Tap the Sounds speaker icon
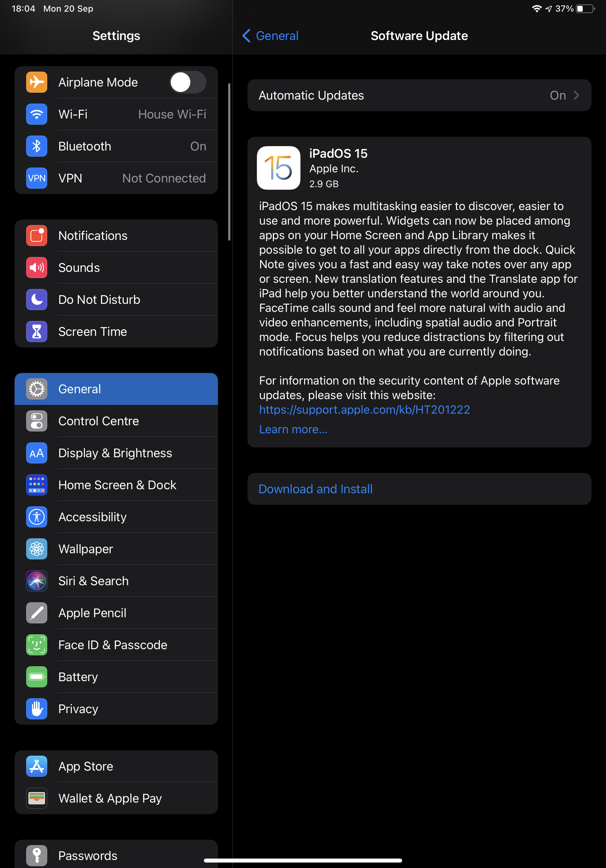 pos(37,268)
